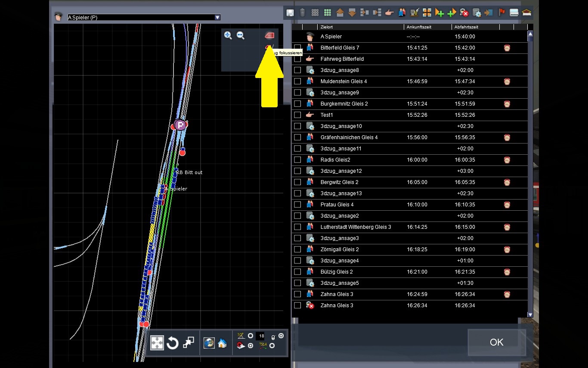Click the globe icon in map toolbar
This screenshot has width=588, height=368.
pos(209,343)
